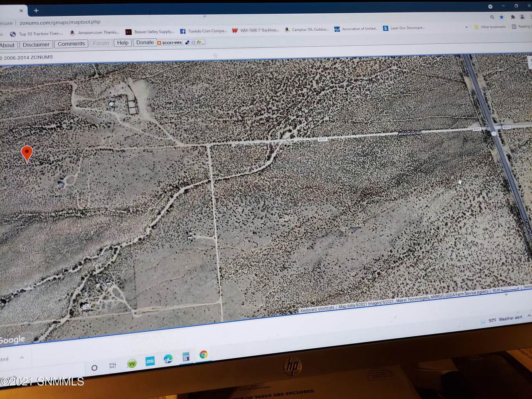The width and height of the screenshot is (532, 399).
Task: Click the AddThis Bookmark share widget
Action: point(180,42)
